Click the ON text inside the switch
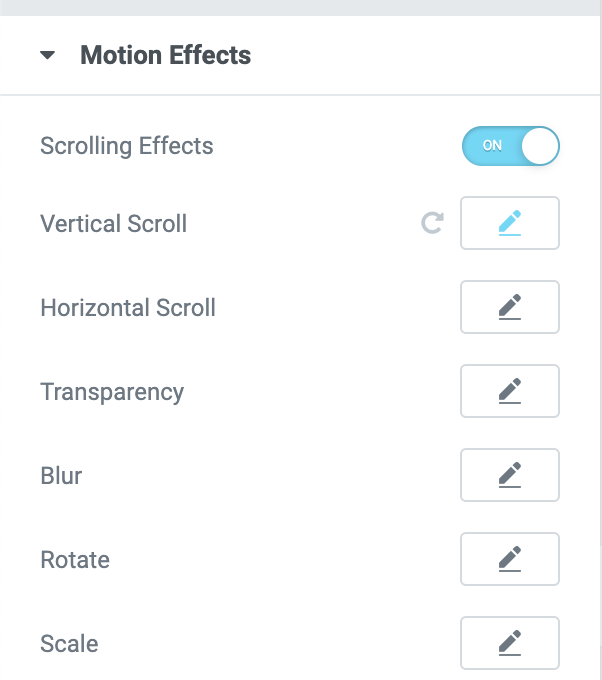Viewport: 602px width, 680px height. click(492, 146)
